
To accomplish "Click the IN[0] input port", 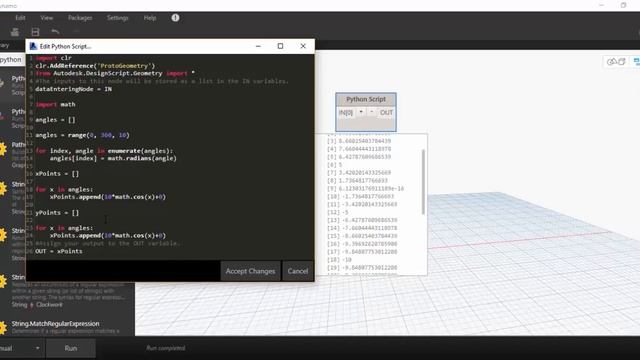I will (346, 113).
